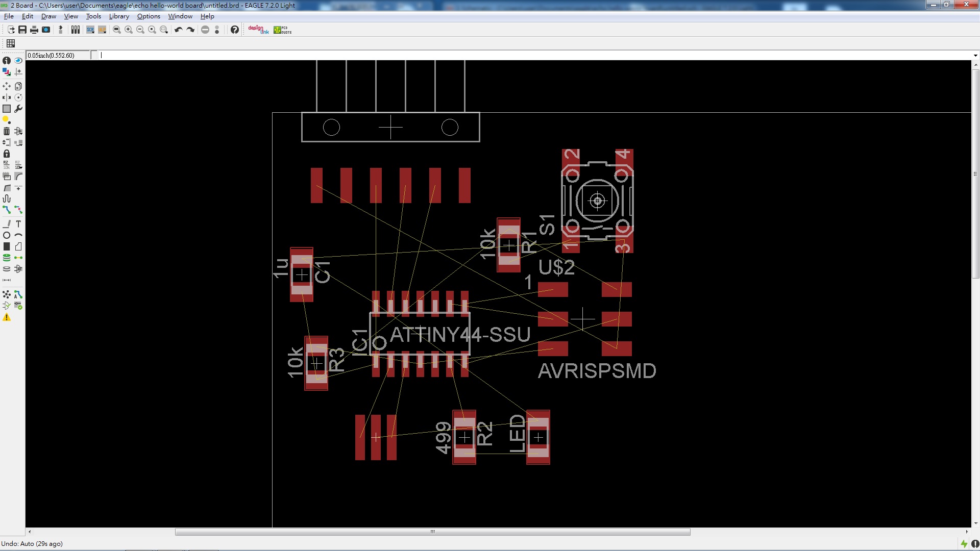Click the Delete trash can tool
This screenshot has height=551, width=980.
pyautogui.click(x=7, y=131)
